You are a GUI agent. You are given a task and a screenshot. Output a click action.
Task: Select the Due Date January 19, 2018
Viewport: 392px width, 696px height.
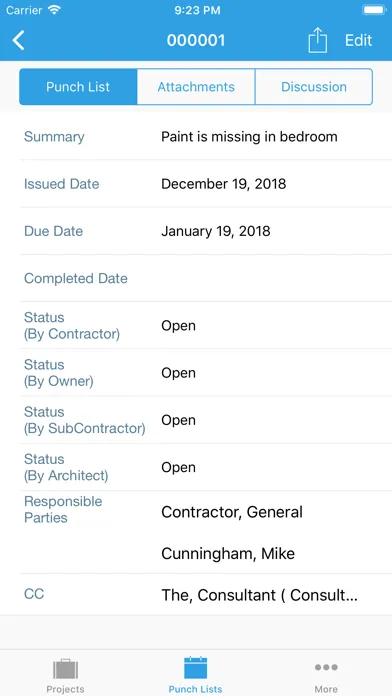[216, 231]
